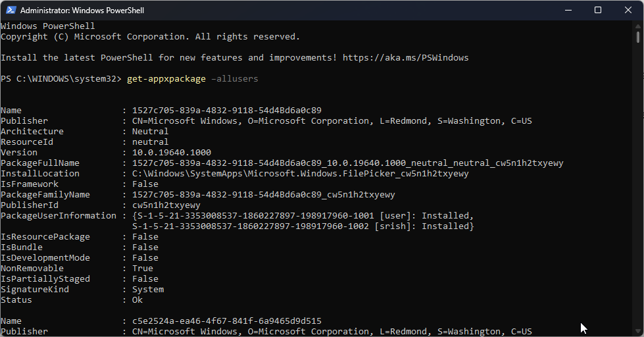Minimize the PowerShell window
Image resolution: width=644 pixels, height=337 pixels.
568,11
